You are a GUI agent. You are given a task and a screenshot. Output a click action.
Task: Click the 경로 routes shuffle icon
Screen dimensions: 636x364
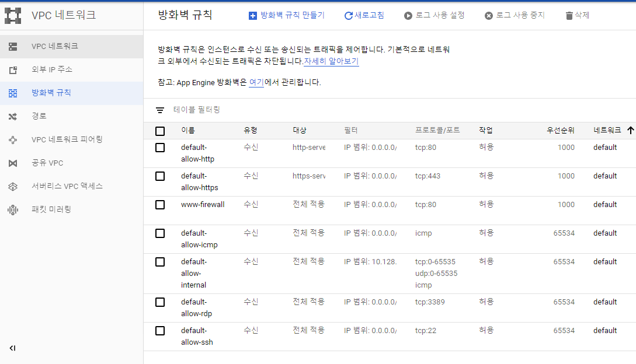pos(13,117)
